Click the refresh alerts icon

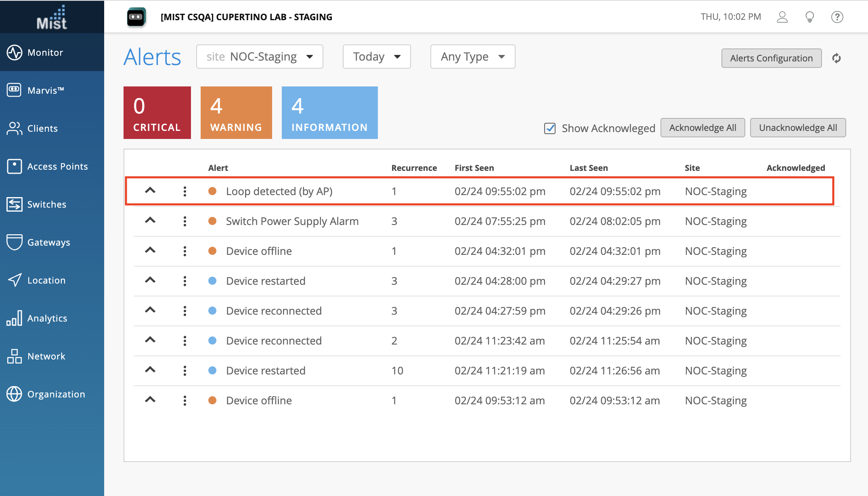(x=836, y=58)
